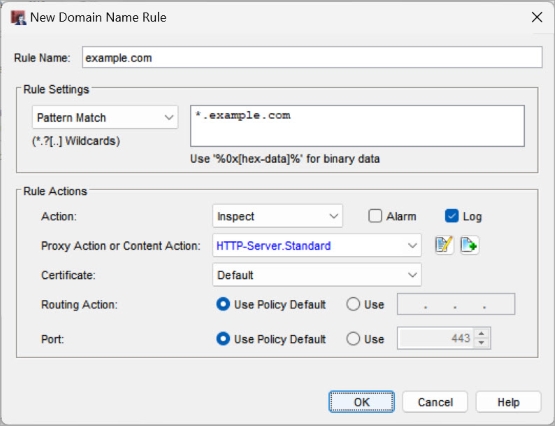Click the 'New Domain Name Rule' window title
This screenshot has width=555, height=426.
[x=98, y=17]
